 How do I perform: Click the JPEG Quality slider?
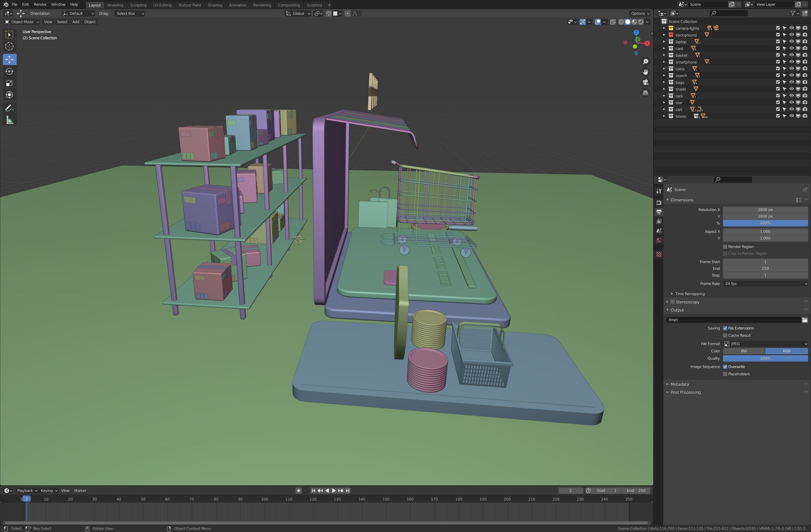765,358
